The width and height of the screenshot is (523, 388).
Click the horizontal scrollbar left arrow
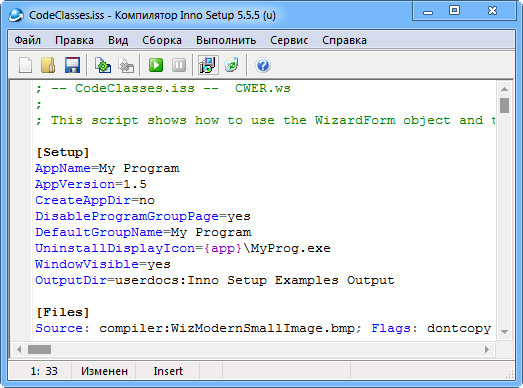pos(19,349)
